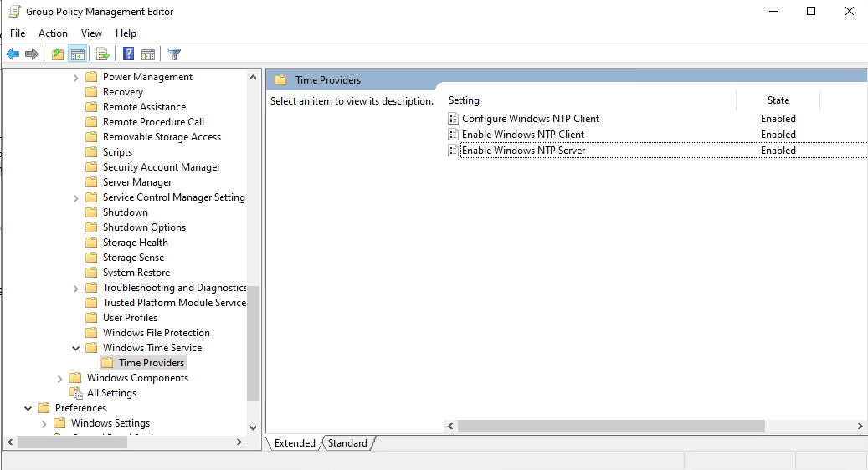Screen dimensions: 868x470
Task: Expand the Troubleshooting and Diagnostics node
Action: (76, 289)
